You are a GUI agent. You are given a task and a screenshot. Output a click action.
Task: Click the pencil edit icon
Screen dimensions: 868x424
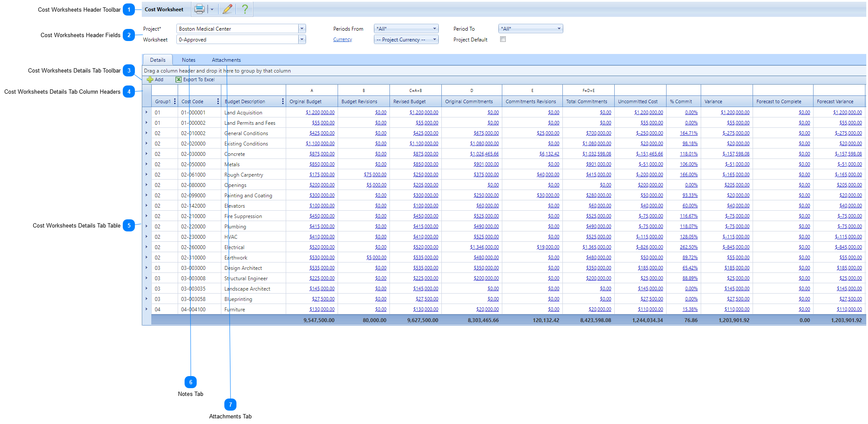tap(228, 9)
